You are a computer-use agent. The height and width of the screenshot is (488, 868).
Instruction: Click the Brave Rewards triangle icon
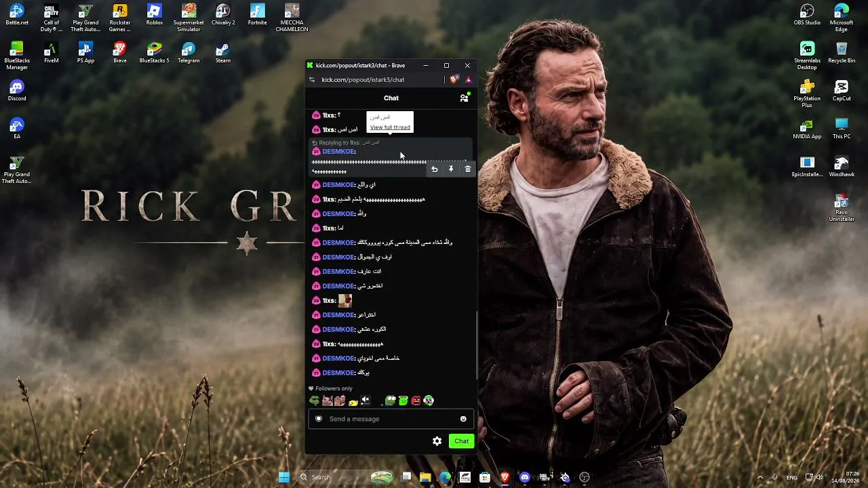pos(468,79)
